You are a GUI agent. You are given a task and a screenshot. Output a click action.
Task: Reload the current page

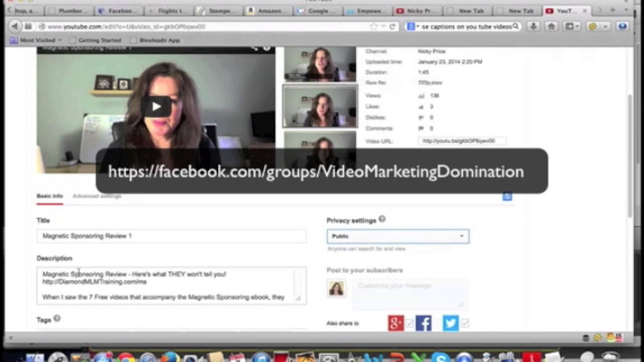392,26
